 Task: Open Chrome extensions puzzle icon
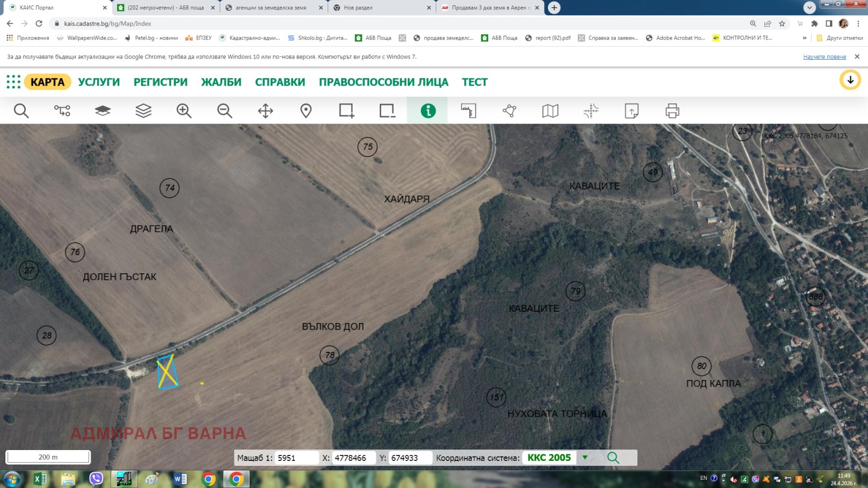click(814, 23)
